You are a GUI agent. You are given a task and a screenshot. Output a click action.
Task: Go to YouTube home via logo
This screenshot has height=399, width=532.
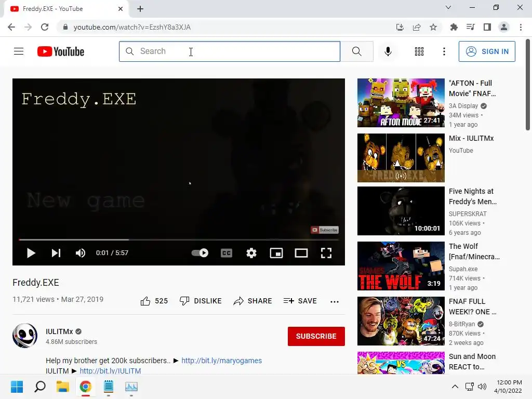click(x=61, y=51)
